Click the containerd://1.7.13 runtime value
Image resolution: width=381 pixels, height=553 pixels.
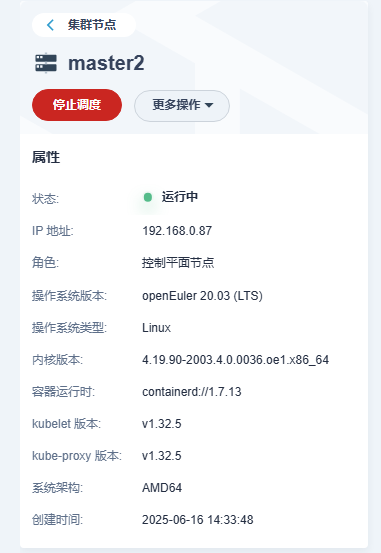(x=192, y=392)
